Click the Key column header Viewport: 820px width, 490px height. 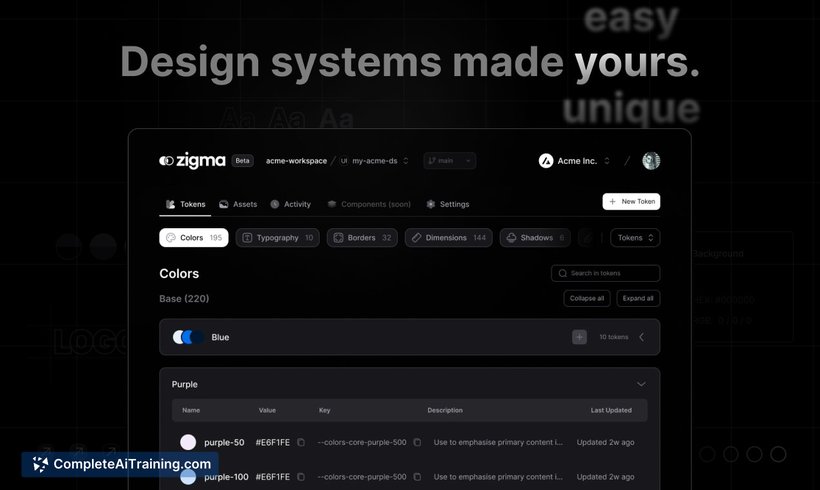pyautogui.click(x=325, y=410)
